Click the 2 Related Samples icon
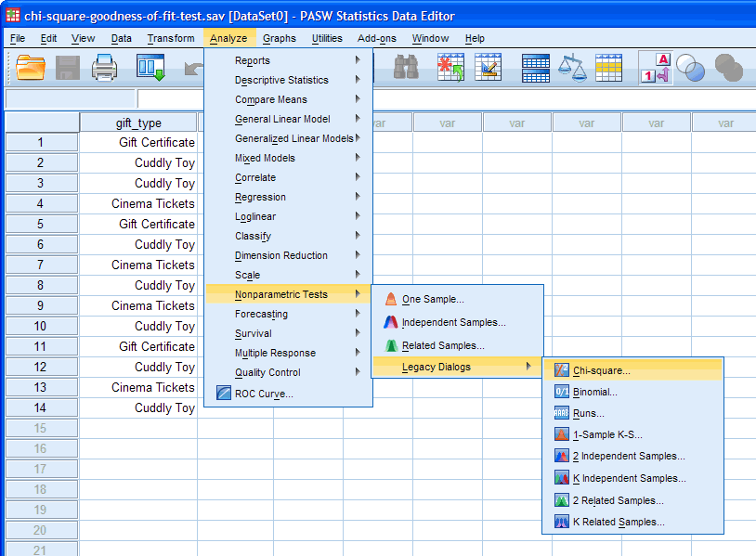Viewport: 756px width, 556px height. click(561, 500)
